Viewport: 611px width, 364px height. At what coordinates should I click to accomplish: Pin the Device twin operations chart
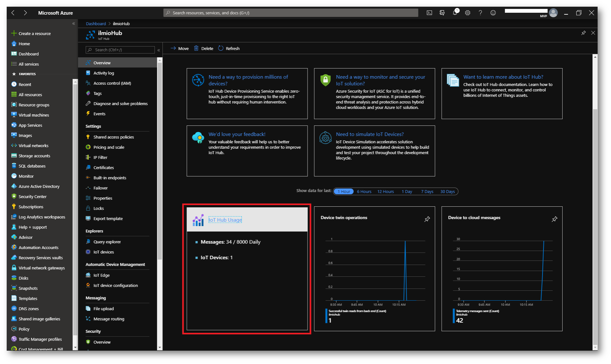pos(427,219)
